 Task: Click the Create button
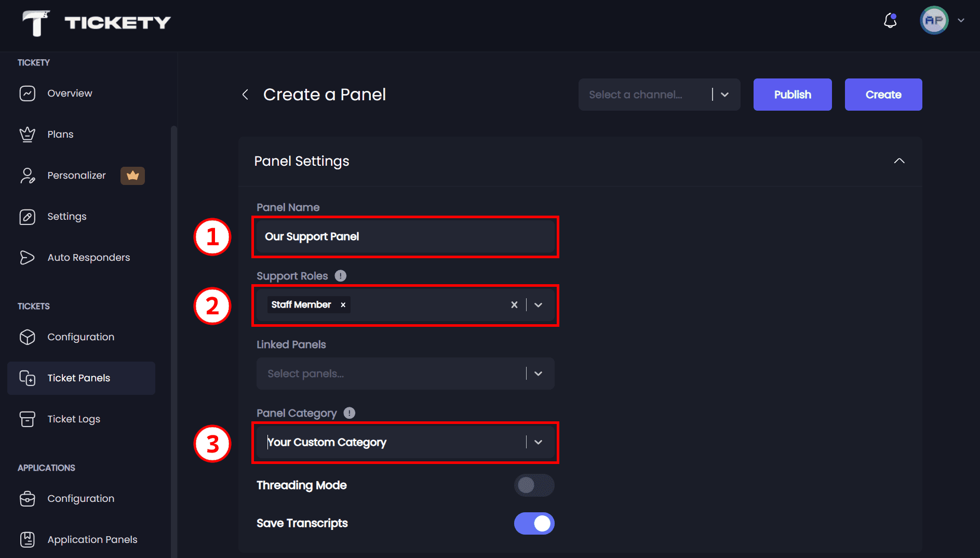coord(883,95)
